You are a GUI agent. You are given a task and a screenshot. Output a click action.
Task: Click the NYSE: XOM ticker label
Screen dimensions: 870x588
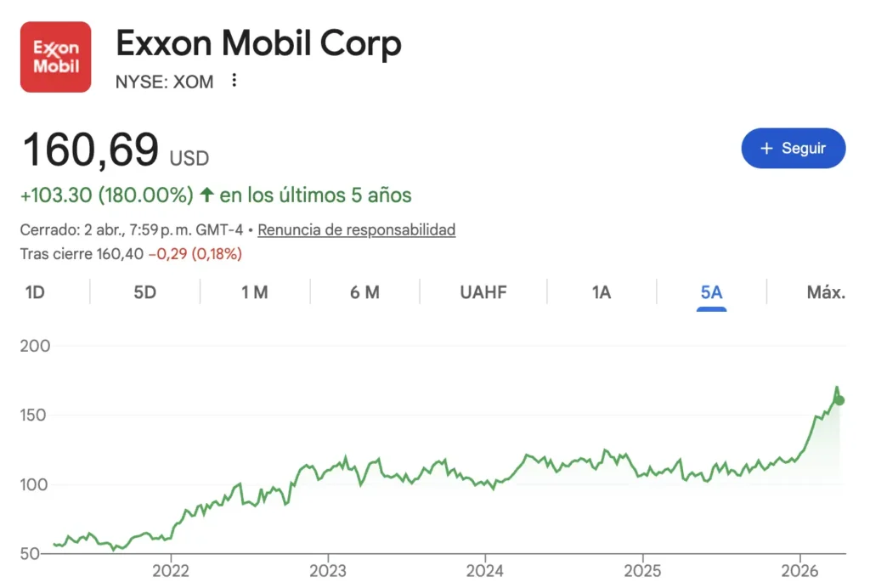click(x=164, y=82)
